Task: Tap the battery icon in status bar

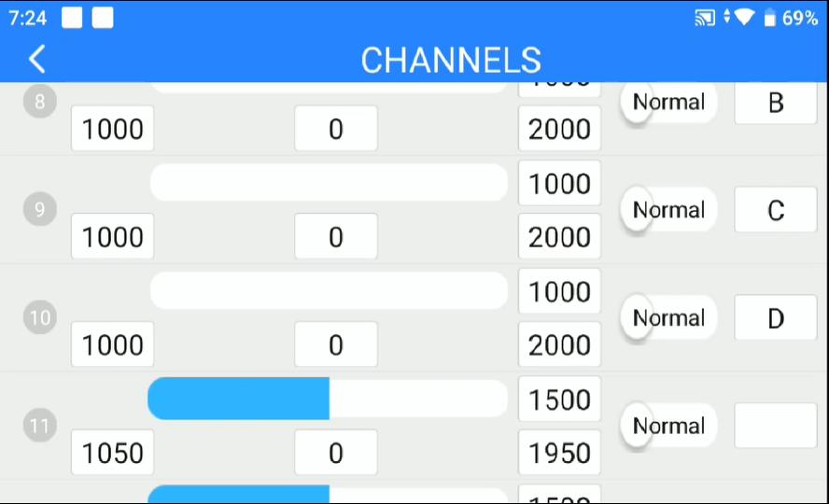Action: (x=769, y=18)
